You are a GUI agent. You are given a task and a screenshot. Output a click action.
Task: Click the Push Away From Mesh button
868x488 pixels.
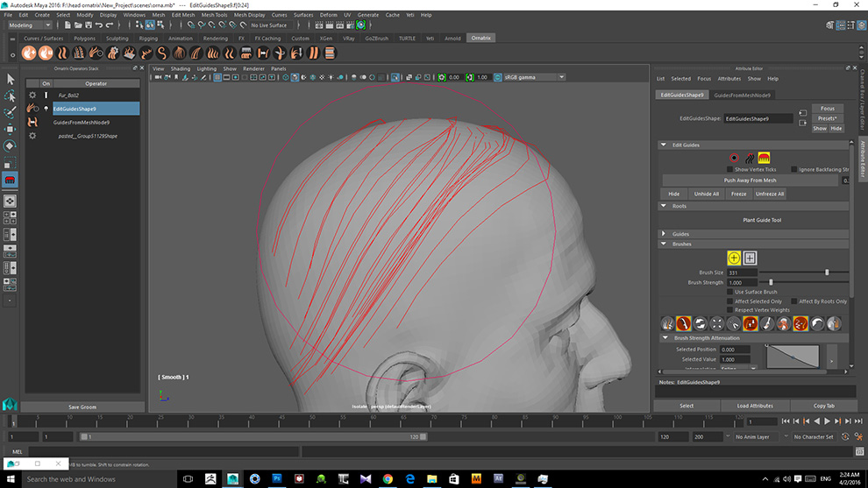click(750, 180)
